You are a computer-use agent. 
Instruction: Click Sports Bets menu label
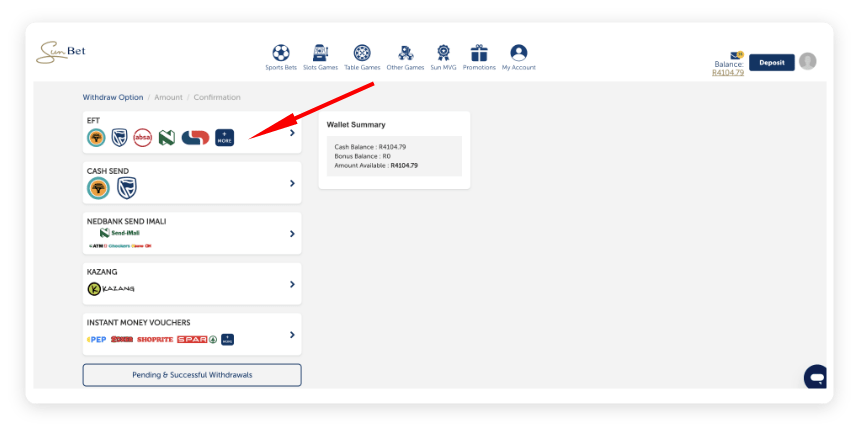[x=281, y=67]
